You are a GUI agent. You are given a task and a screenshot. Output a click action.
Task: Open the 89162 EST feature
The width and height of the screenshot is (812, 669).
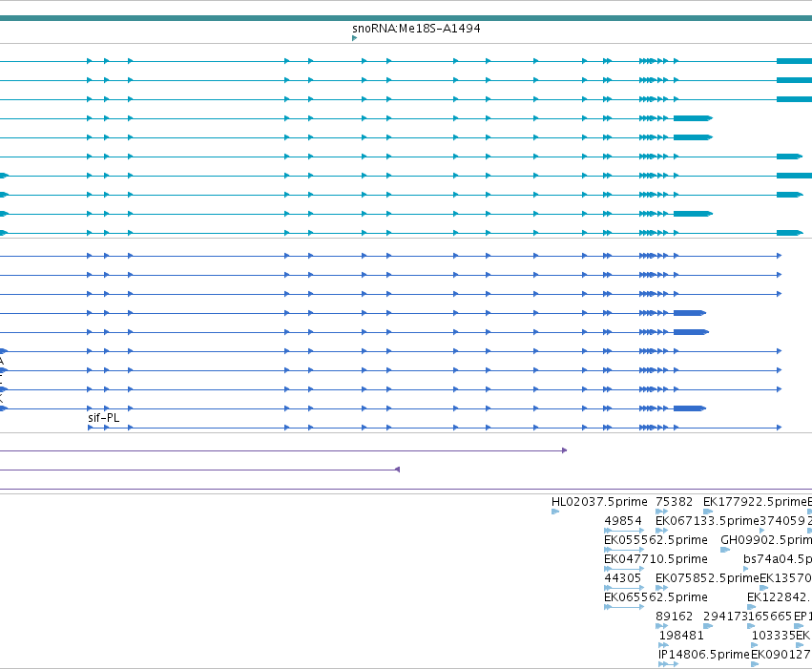click(x=661, y=626)
